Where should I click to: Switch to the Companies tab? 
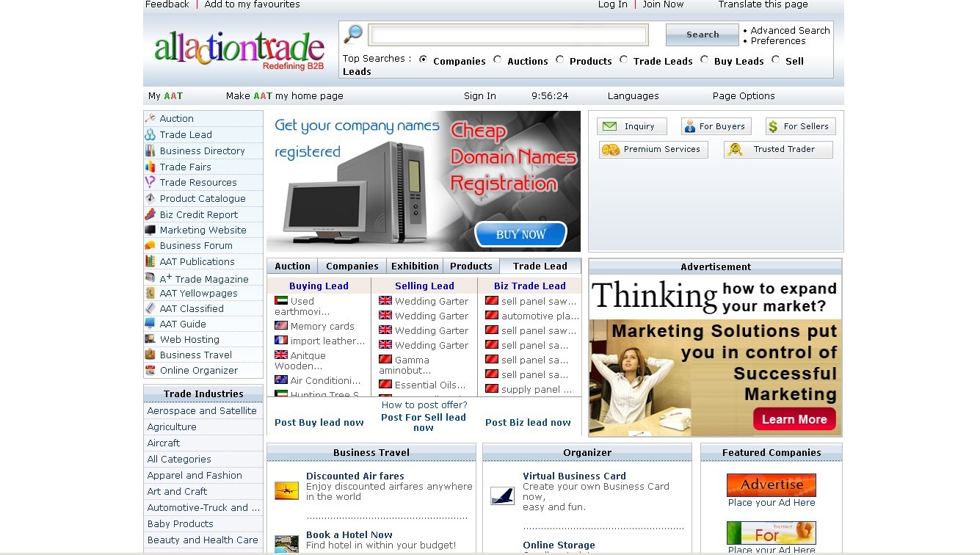[352, 266]
